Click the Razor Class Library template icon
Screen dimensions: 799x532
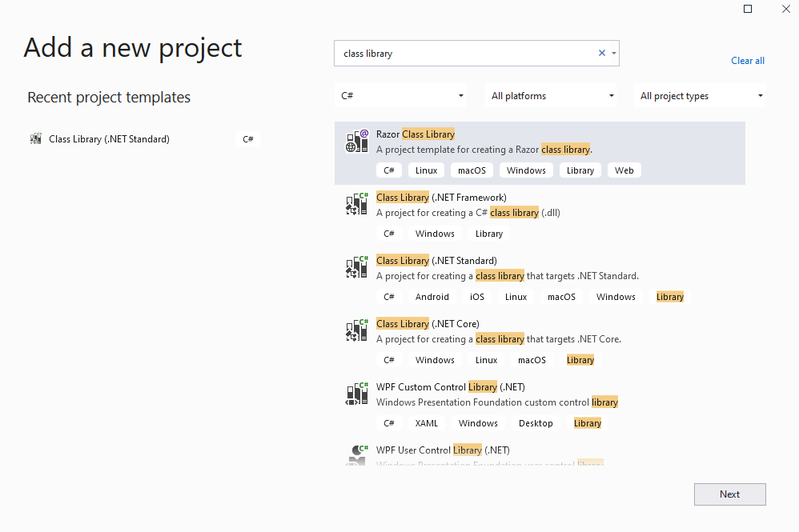(x=357, y=141)
